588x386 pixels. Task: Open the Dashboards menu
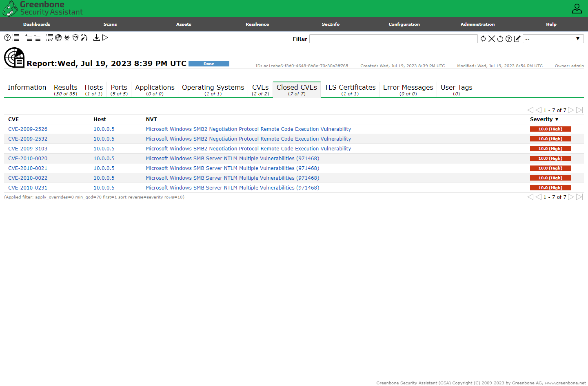pos(37,24)
